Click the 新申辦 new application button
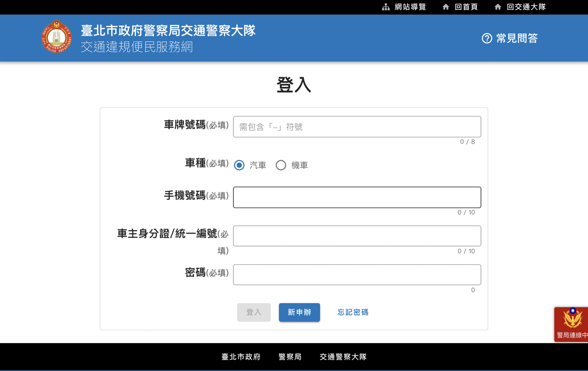588x371 pixels. click(300, 312)
